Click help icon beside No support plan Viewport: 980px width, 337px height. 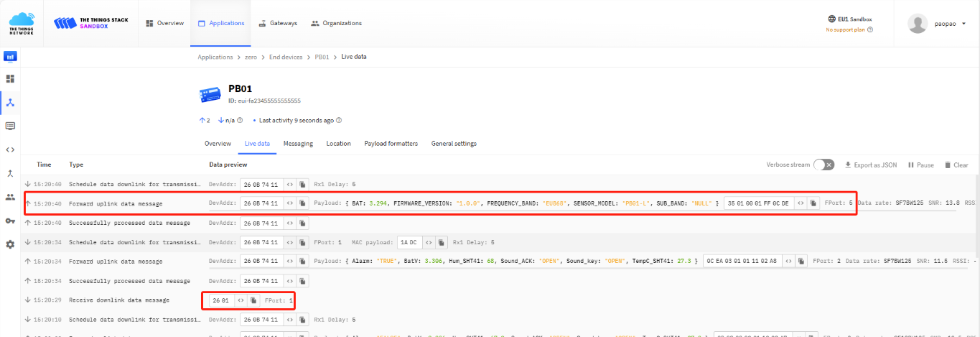[870, 30]
